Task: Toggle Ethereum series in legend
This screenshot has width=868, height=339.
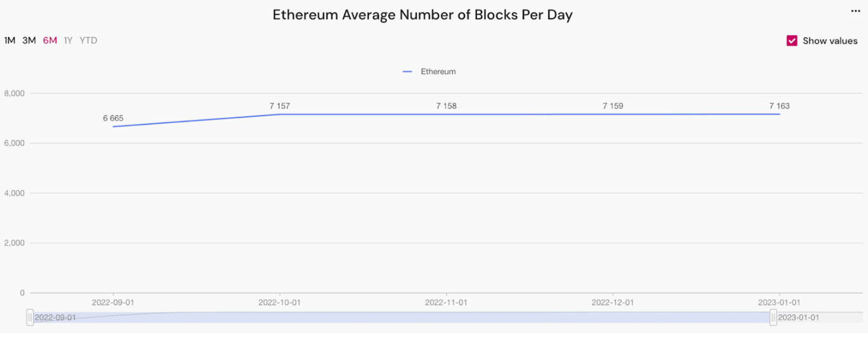Action: (430, 71)
